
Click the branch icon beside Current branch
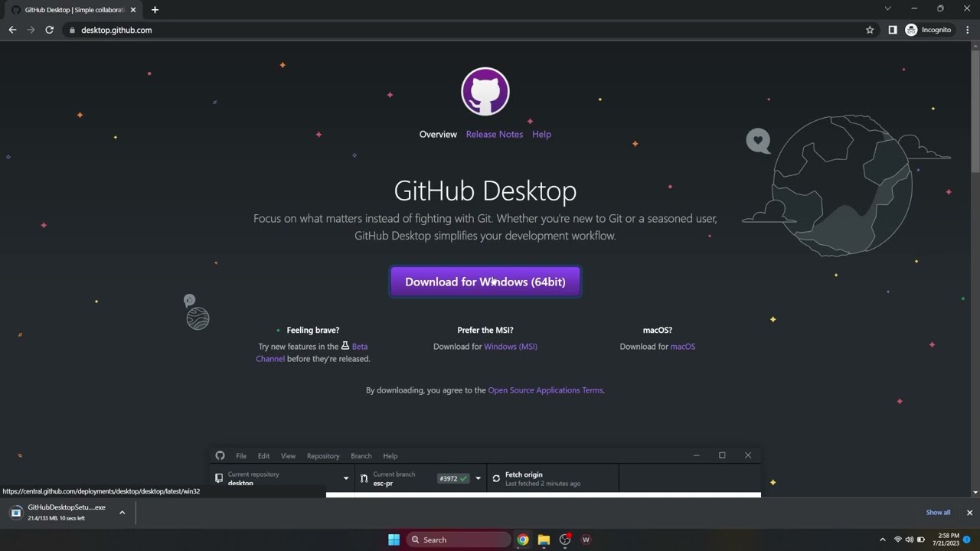click(364, 478)
